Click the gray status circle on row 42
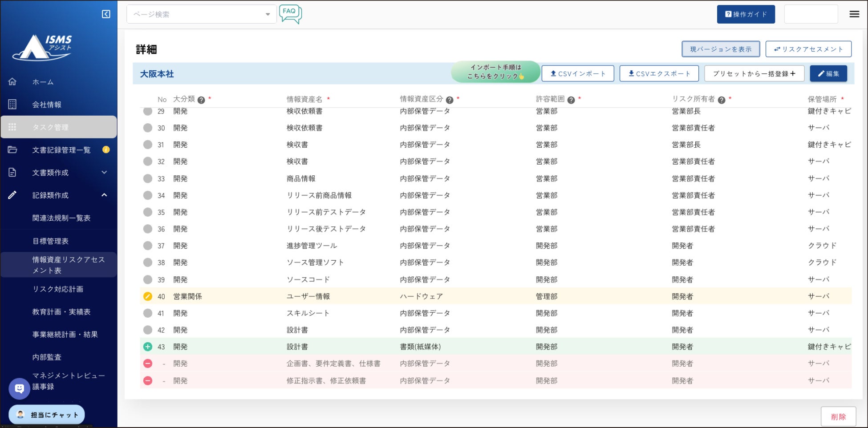Screen dimensions: 868x428 click(x=148, y=330)
